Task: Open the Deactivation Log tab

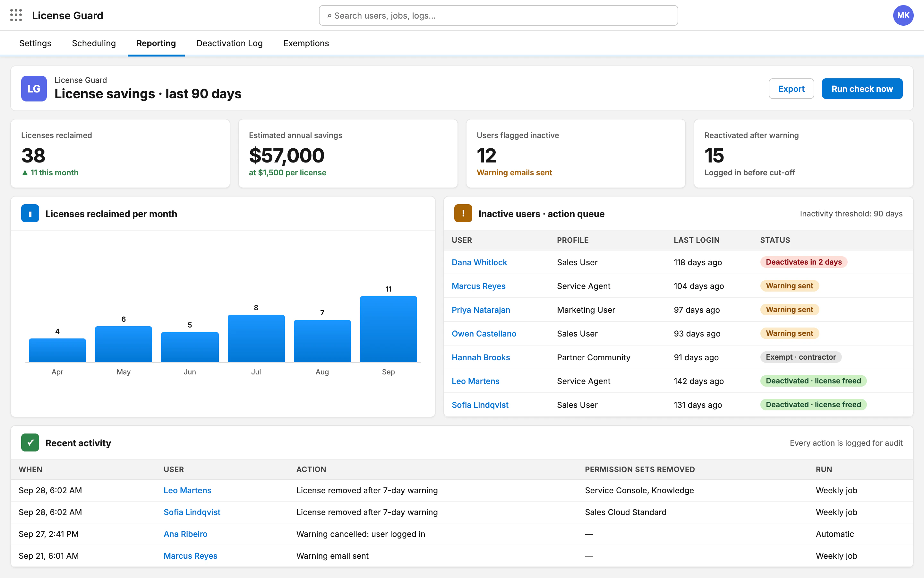Action: 229,43
